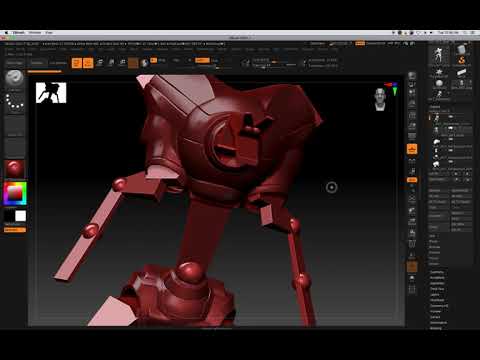Toggle the orange Floor grid button
The width and height of the screenshot is (480, 360).
(412, 149)
